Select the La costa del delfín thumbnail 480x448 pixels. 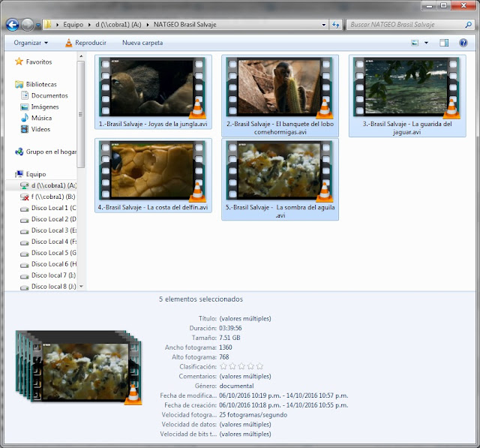pyautogui.click(x=153, y=171)
